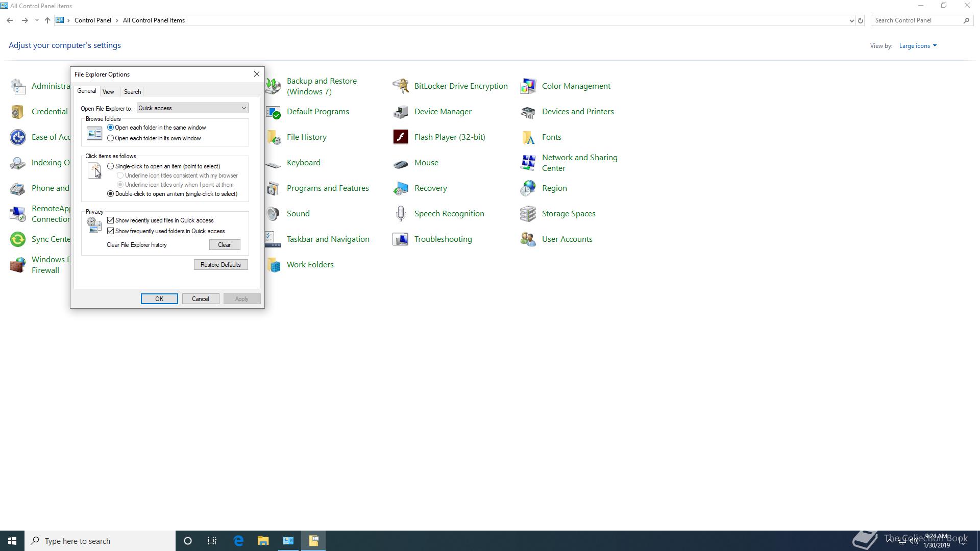Open File Explorer from the taskbar
This screenshot has width=980, height=551.
[263, 541]
